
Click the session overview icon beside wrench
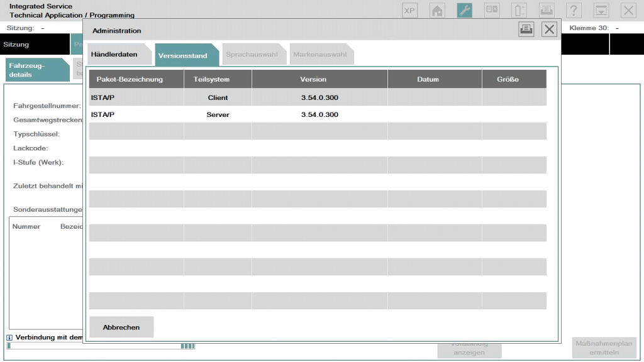coord(492,10)
